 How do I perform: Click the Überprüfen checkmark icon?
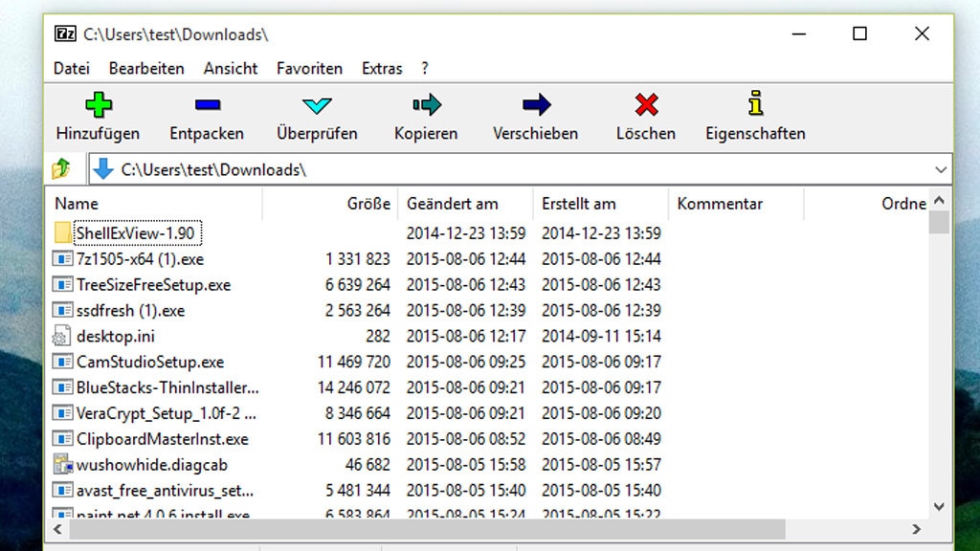317,105
